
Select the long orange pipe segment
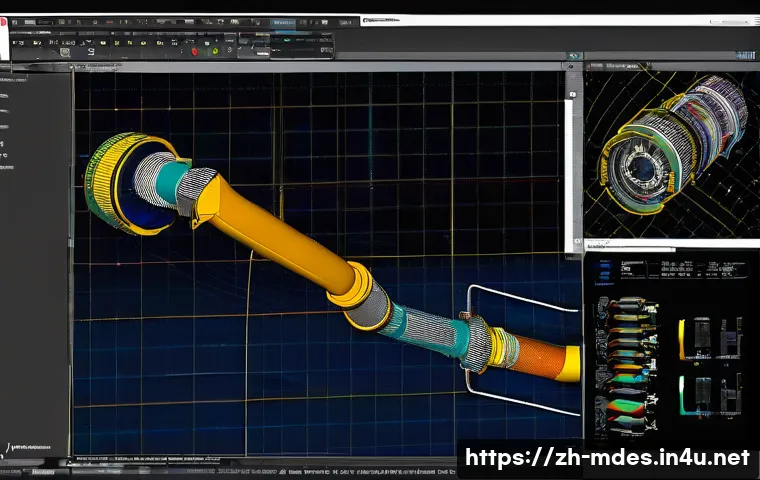276,234
